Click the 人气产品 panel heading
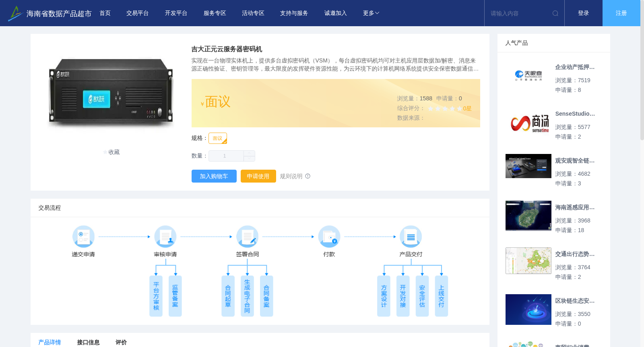 pos(516,43)
